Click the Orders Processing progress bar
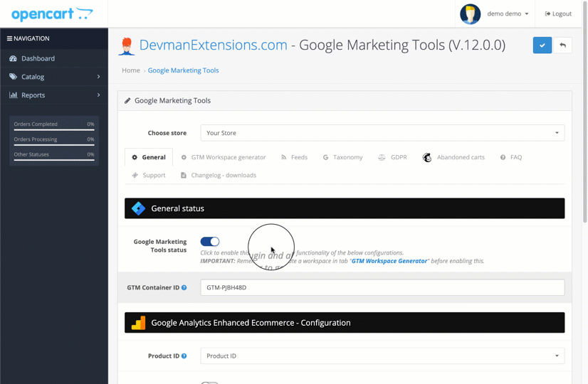The height and width of the screenshot is (384, 588). 54,145
